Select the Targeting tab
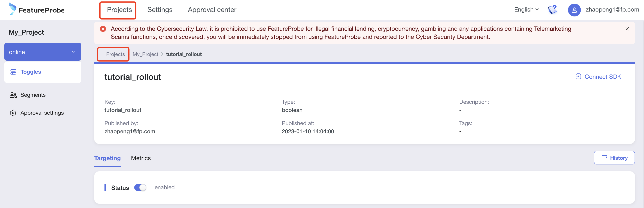Screen dimensions: 644x208 107,158
